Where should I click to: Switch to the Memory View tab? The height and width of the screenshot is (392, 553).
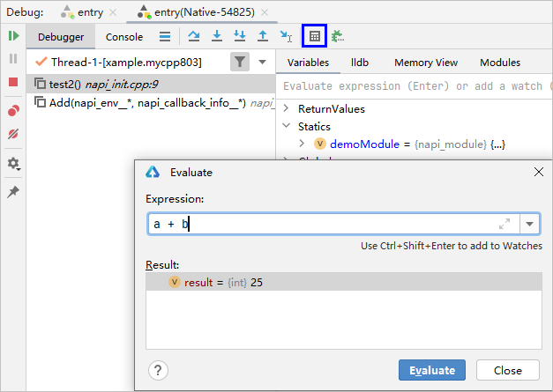(426, 63)
